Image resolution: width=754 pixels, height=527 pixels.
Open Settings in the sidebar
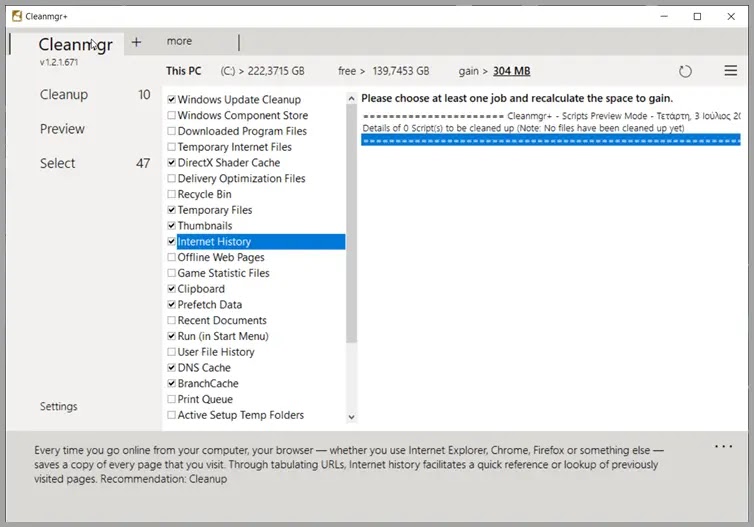(x=59, y=406)
